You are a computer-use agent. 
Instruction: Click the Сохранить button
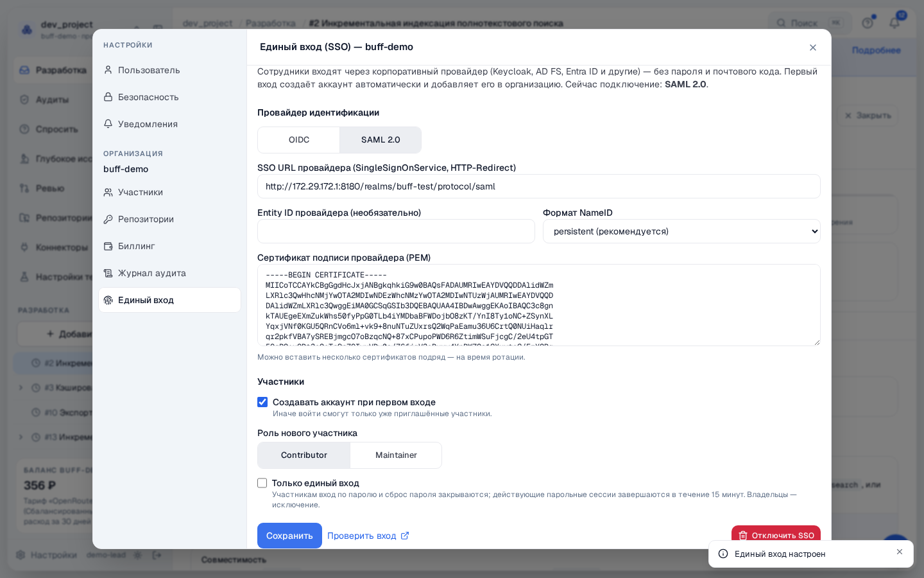coord(289,536)
